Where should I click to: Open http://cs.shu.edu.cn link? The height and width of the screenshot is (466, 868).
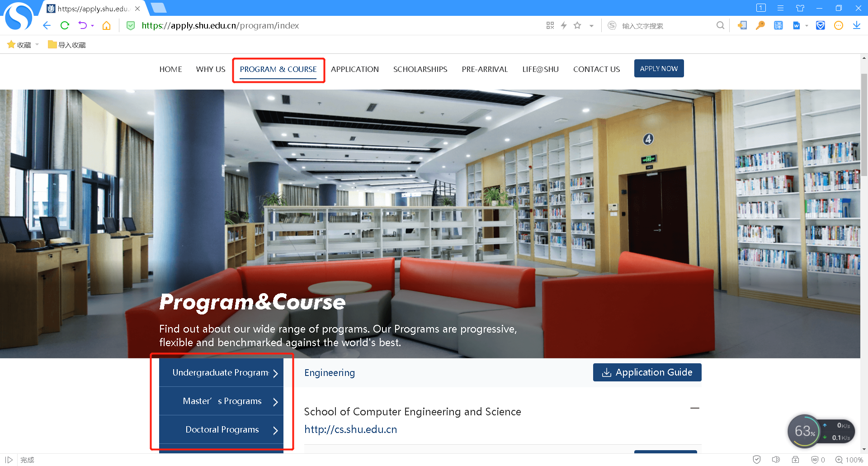tap(350, 429)
